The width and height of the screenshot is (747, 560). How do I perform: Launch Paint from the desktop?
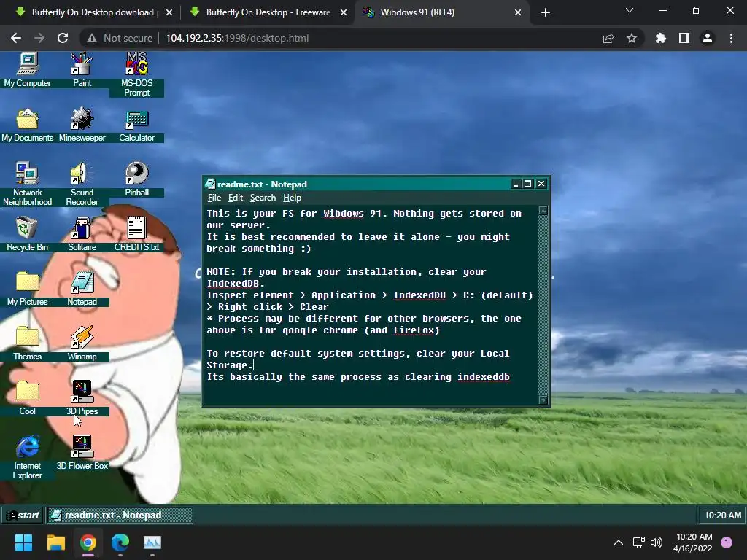[x=82, y=70]
